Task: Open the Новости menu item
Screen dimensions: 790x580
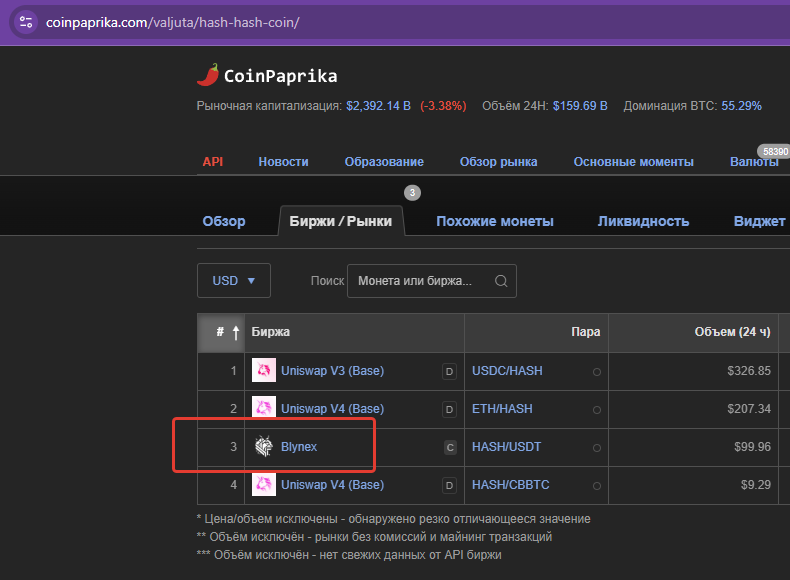Action: coord(283,162)
